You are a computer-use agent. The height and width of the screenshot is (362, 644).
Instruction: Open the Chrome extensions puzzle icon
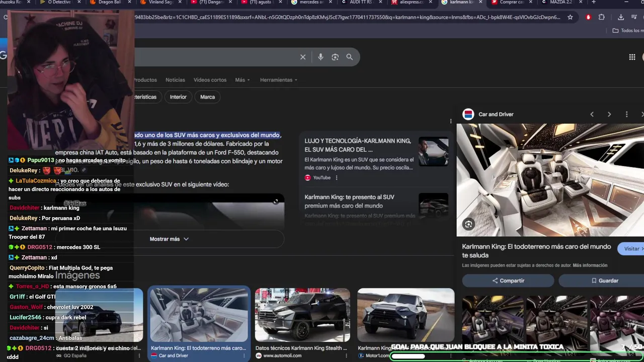coord(602,17)
